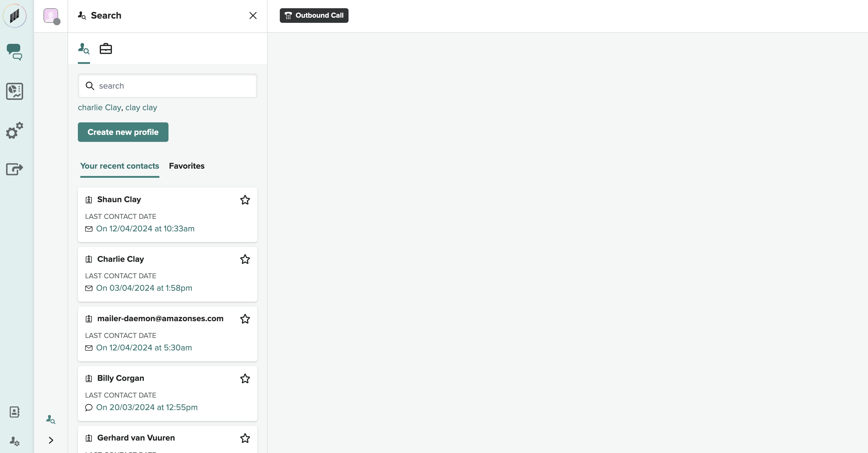Image resolution: width=868 pixels, height=453 pixels.
Task: Toggle star on mailer-daemon contact
Action: pos(245,319)
